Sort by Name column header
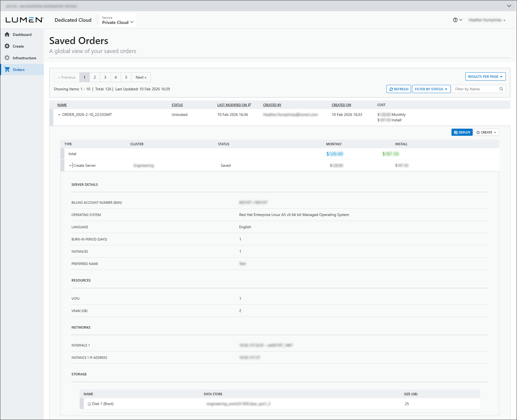Screen dimensions: 517x420 pos(62,105)
